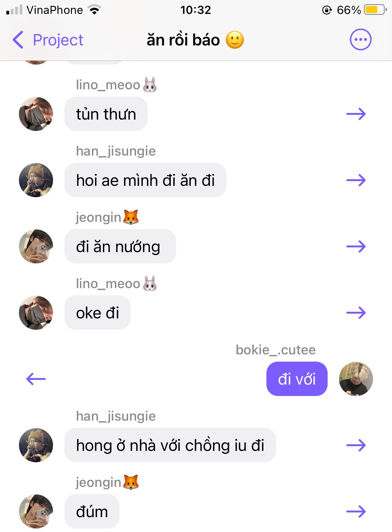Open bokie_.cutee avatar
Viewport: 392px width, 532px height.
point(356,379)
